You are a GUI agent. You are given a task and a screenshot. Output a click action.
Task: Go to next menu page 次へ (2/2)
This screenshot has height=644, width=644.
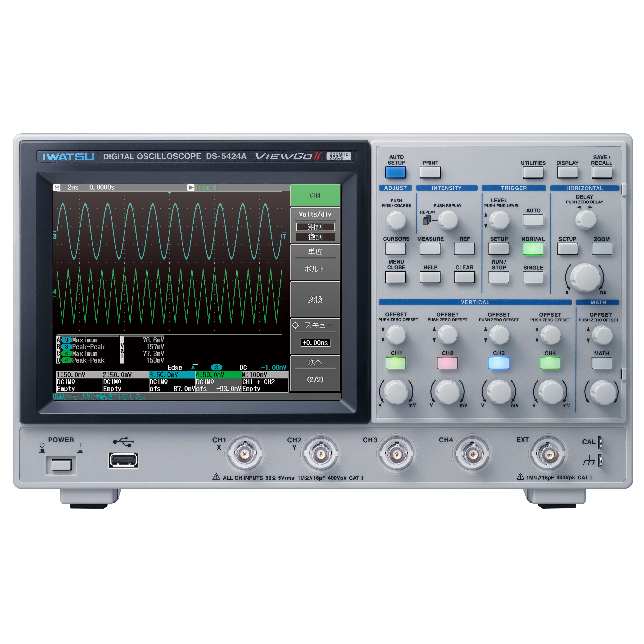tap(315, 373)
